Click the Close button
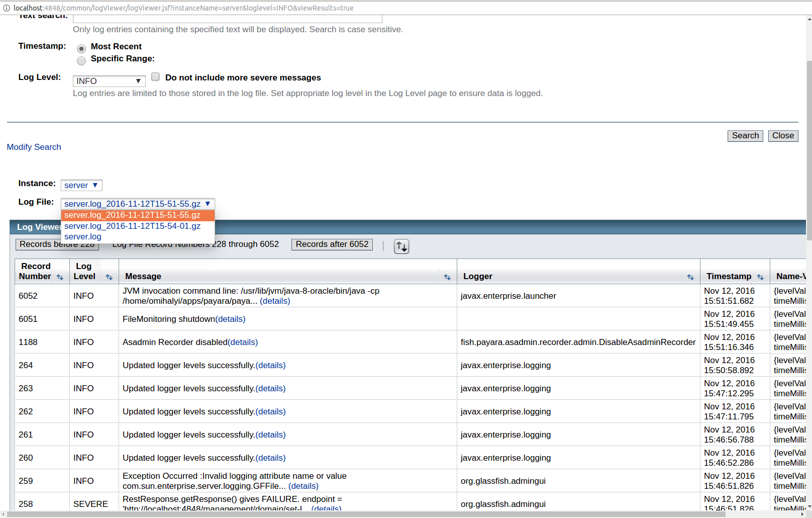 783,135
